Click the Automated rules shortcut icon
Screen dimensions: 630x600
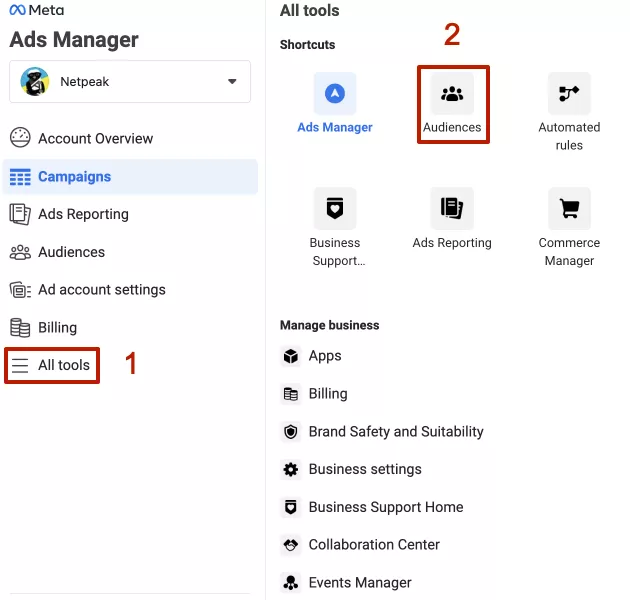(x=569, y=94)
